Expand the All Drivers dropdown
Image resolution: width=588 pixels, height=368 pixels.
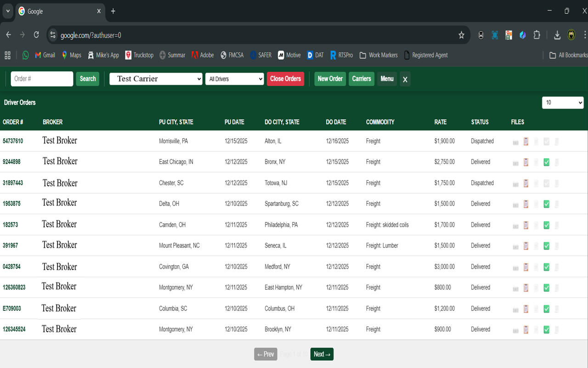pyautogui.click(x=234, y=79)
